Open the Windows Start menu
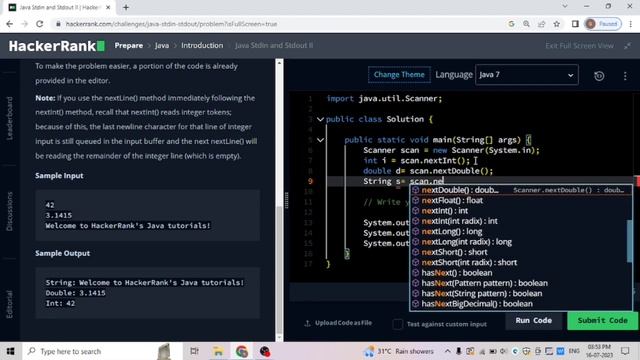640x360 pixels. [x=10, y=351]
